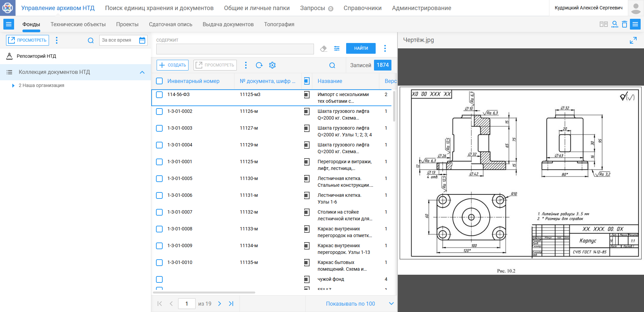Open the blue menu button on the right
The image size is (644, 312).
coord(635,24)
